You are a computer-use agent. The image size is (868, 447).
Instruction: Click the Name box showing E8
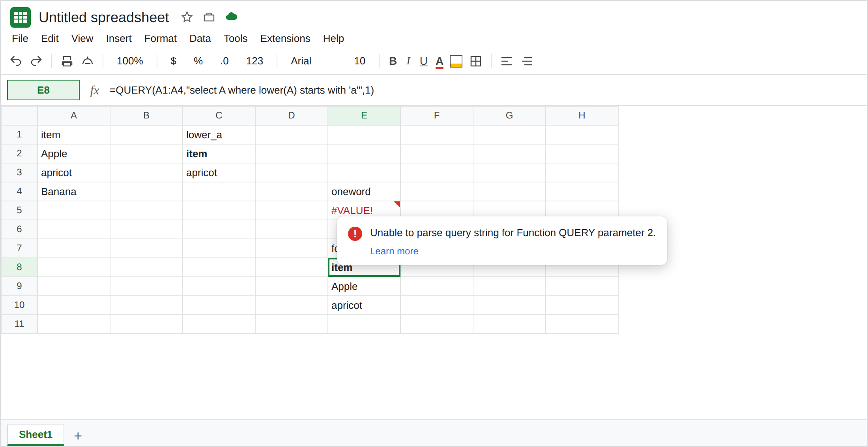pyautogui.click(x=43, y=90)
